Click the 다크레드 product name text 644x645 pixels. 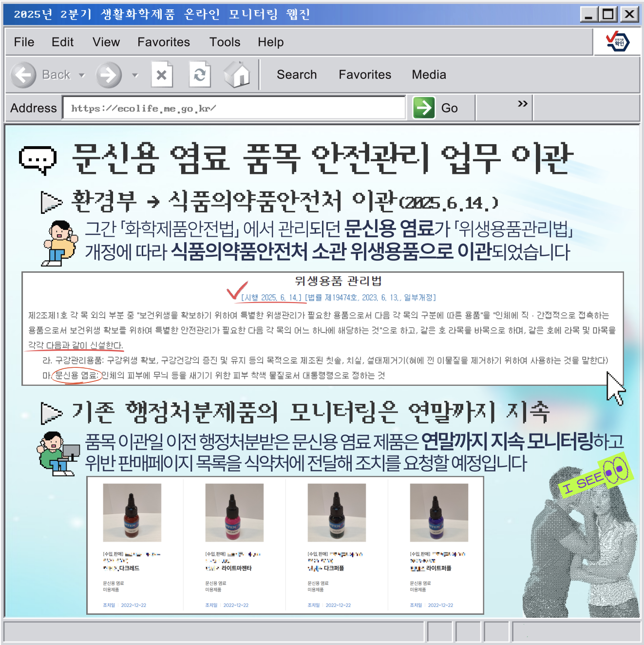pyautogui.click(x=129, y=569)
